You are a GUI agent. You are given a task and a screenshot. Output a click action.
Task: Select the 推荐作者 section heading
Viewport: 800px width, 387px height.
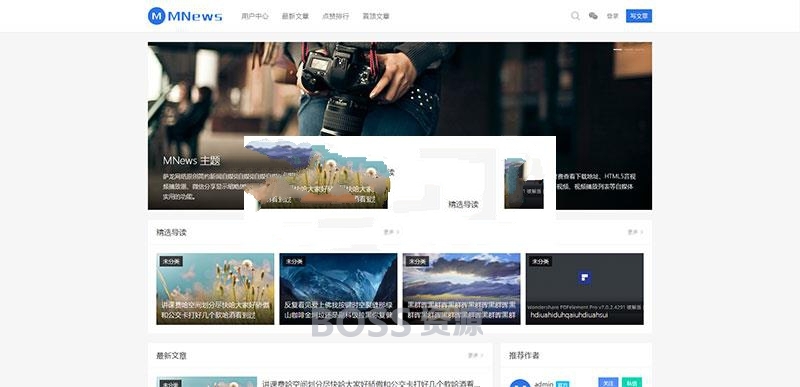point(524,355)
